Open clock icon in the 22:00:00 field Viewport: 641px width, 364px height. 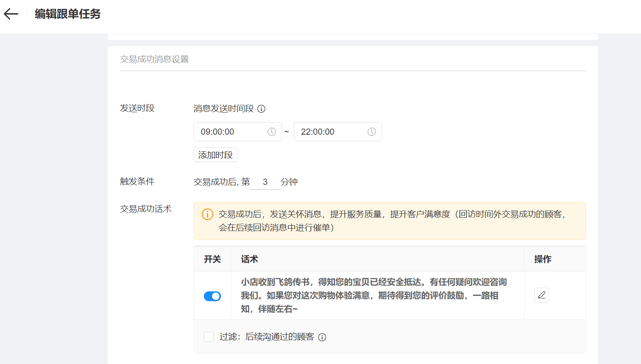tap(371, 132)
